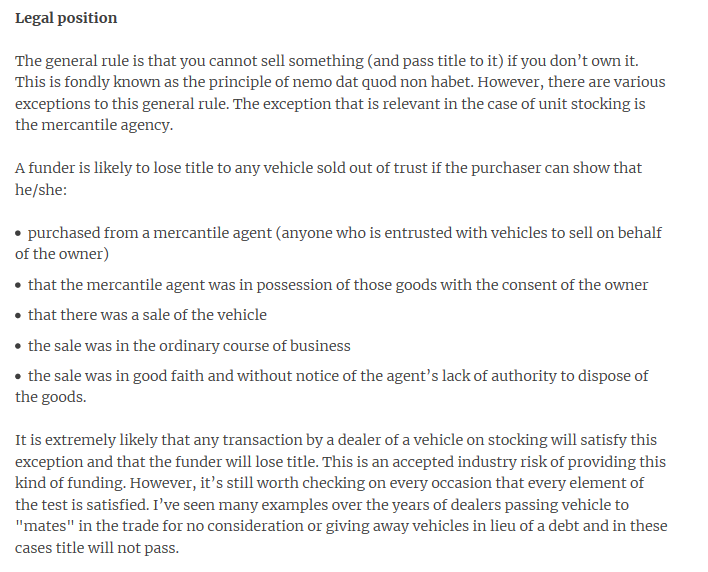Click the word "he/she:" before the bullets

pos(42,190)
